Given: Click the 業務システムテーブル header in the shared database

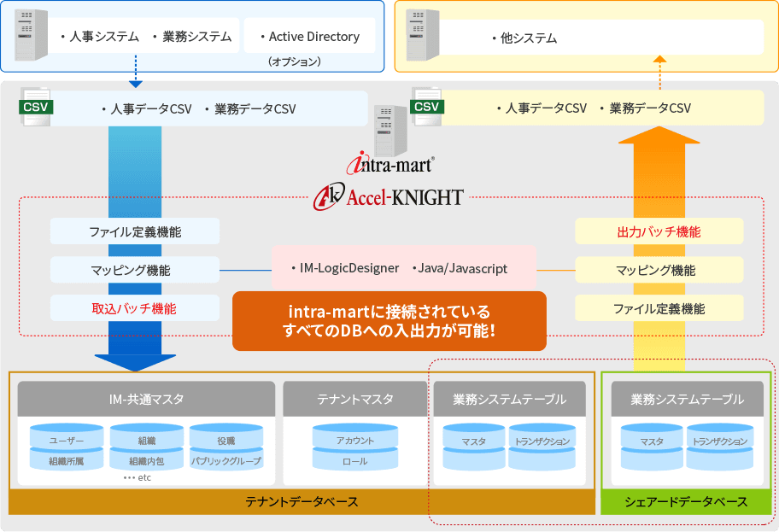Looking at the screenshot, I should tap(687, 399).
